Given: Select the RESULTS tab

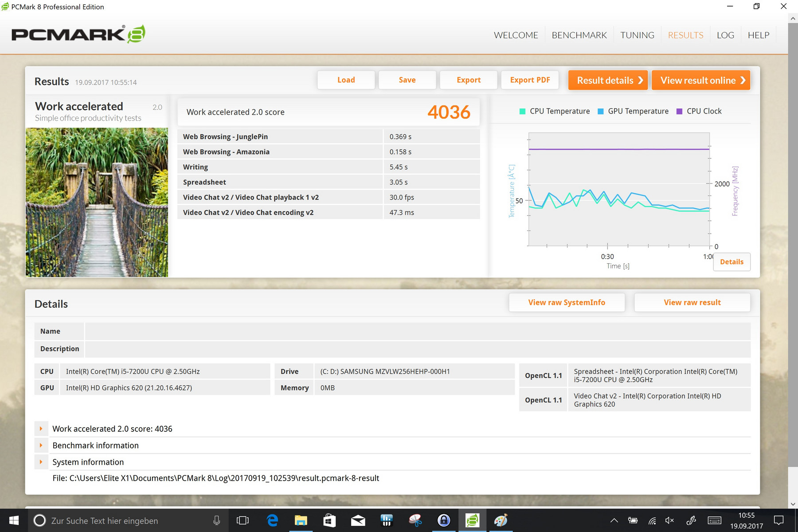Looking at the screenshot, I should [685, 35].
